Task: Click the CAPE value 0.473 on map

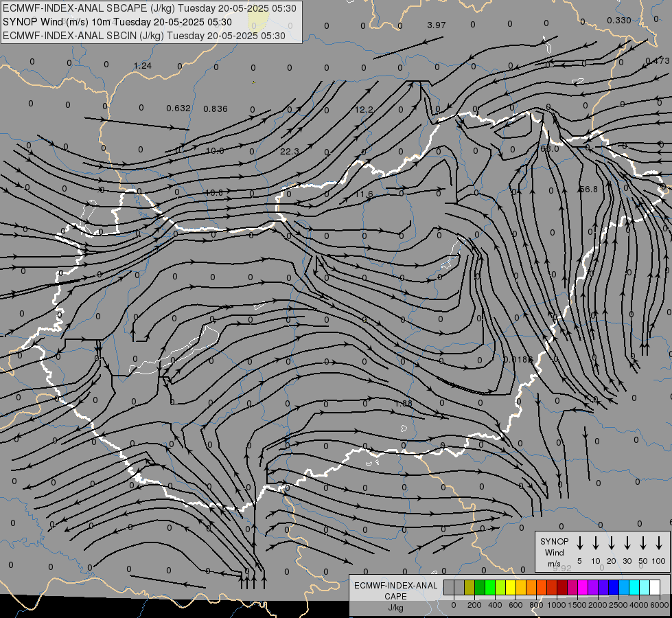Action: (658, 60)
